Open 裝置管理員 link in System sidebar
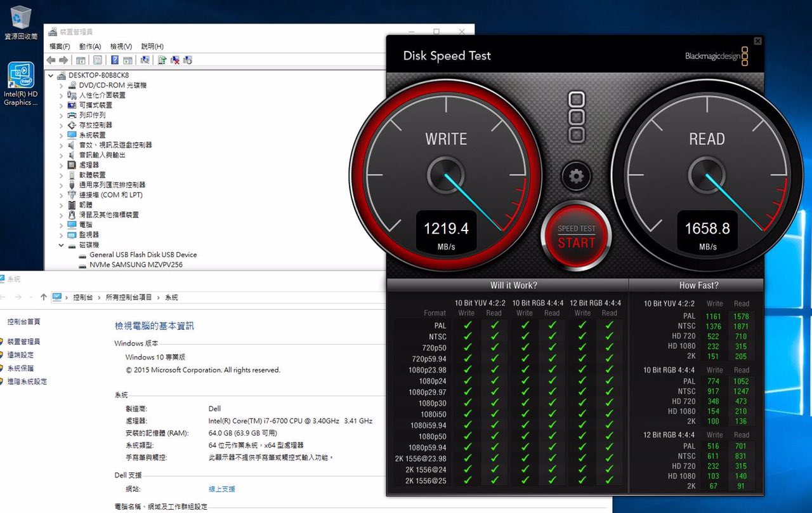The width and height of the screenshot is (812, 513). click(x=23, y=342)
